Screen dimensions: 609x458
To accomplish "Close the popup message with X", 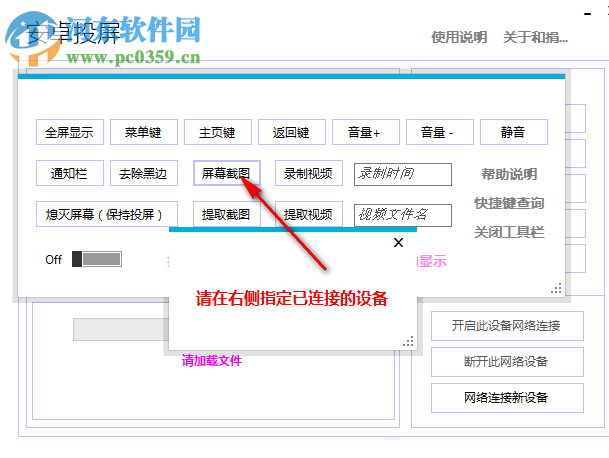I will click(x=398, y=242).
